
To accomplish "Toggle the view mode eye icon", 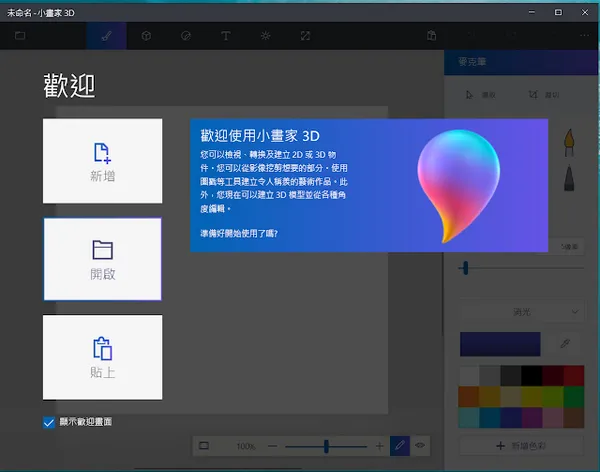I will (421, 445).
